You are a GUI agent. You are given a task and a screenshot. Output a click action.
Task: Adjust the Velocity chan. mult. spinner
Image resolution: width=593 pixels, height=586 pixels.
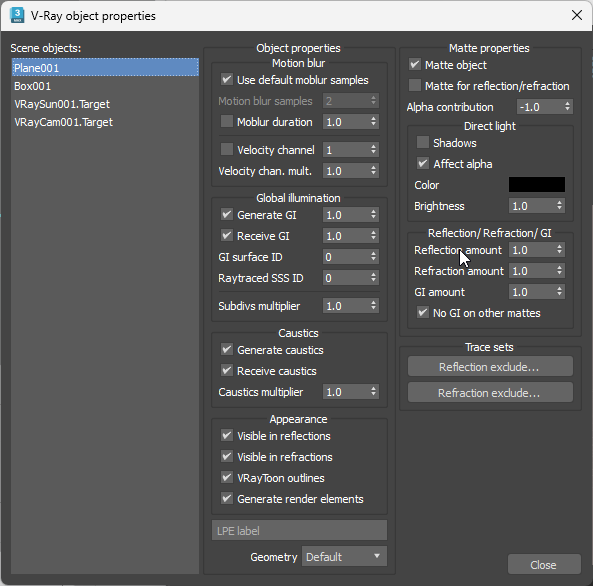[373, 171]
